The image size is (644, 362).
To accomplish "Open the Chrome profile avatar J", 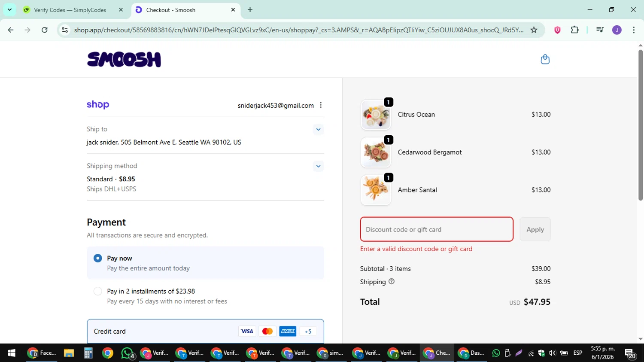I will point(617,30).
